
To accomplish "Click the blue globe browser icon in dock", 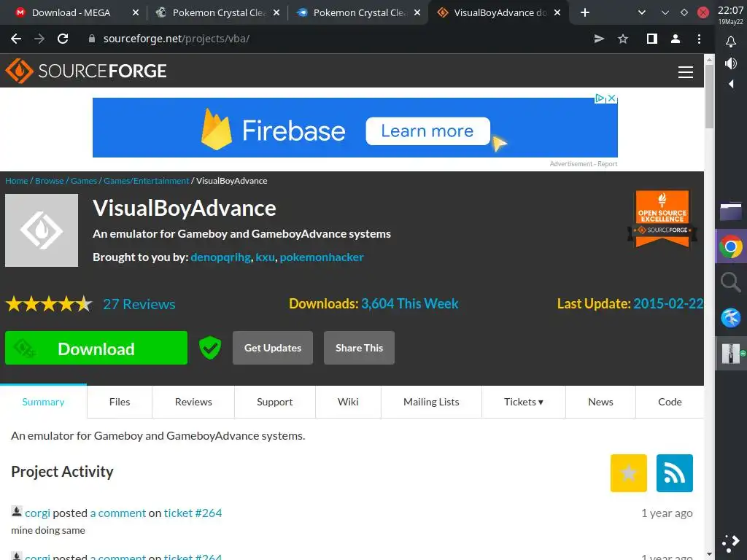I will [x=731, y=318].
